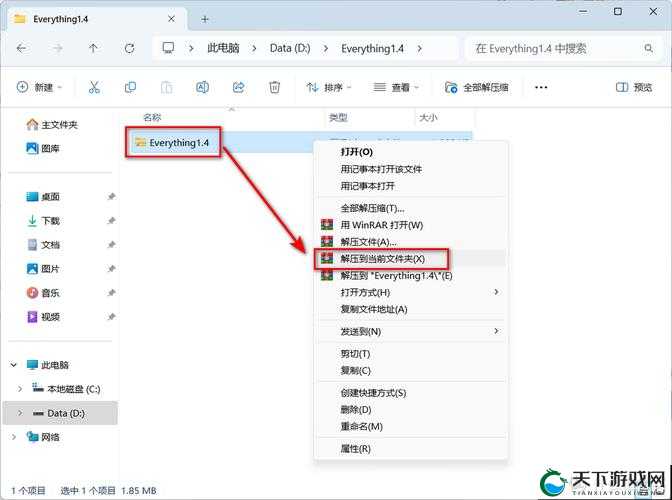672x500 pixels.
Task: Open 打开方式(H) submenu
Action: tap(411, 292)
